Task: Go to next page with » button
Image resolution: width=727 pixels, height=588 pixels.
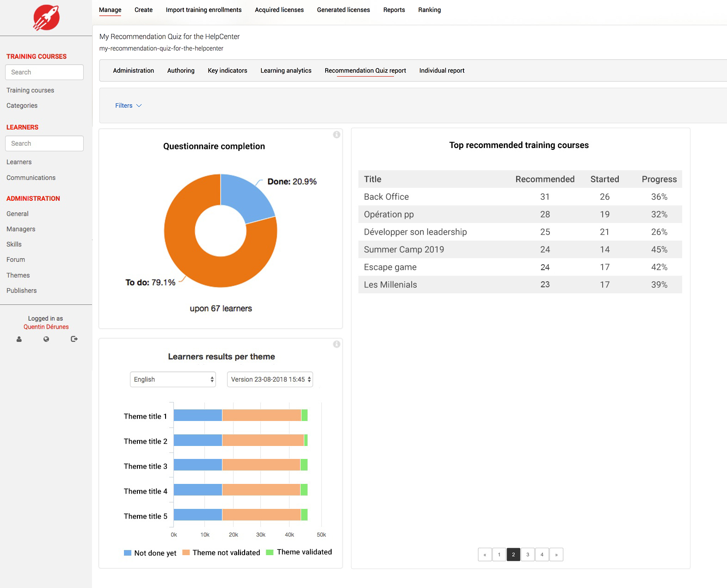Action: pyautogui.click(x=556, y=555)
